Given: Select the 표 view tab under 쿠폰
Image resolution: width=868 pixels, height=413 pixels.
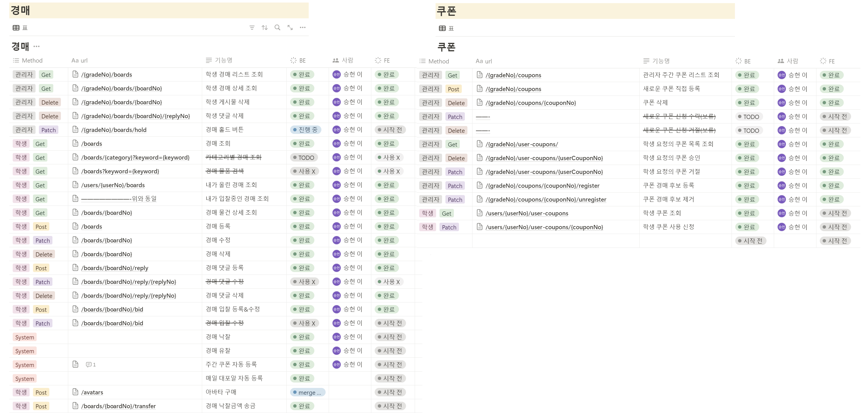Looking at the screenshot, I should [447, 28].
